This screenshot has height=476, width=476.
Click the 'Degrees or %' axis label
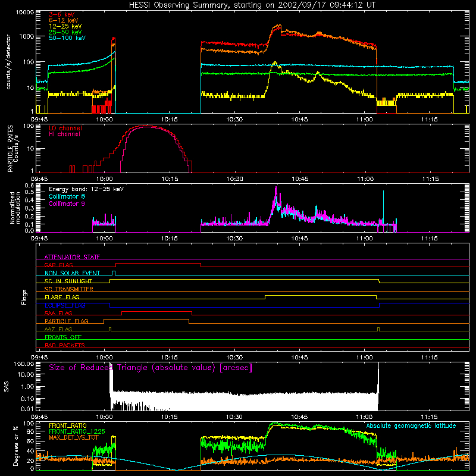coord(15,446)
